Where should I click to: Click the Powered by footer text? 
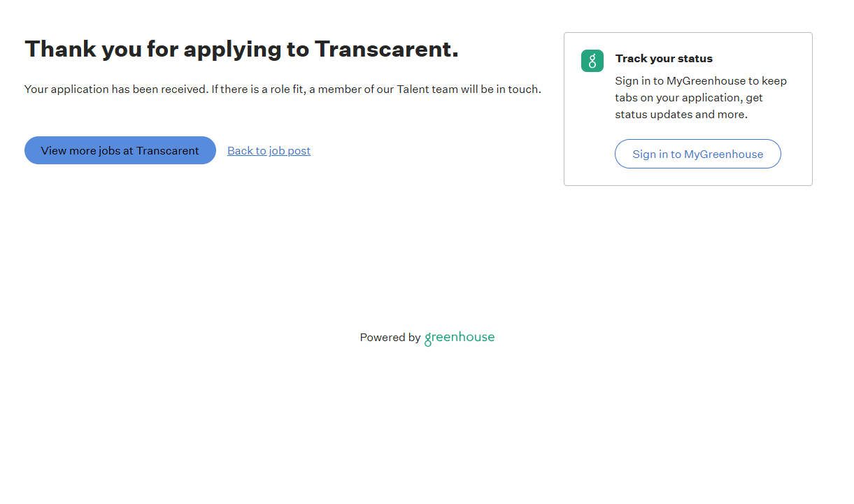[x=390, y=338]
